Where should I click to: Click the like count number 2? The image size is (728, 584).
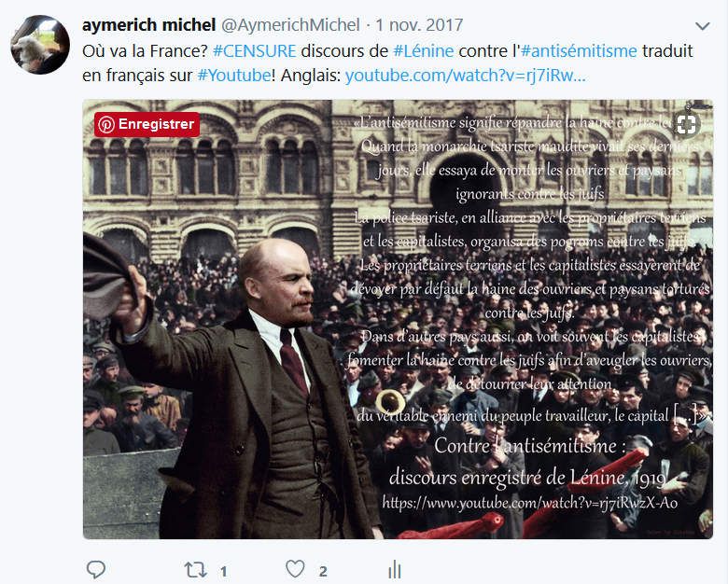pyautogui.click(x=323, y=572)
